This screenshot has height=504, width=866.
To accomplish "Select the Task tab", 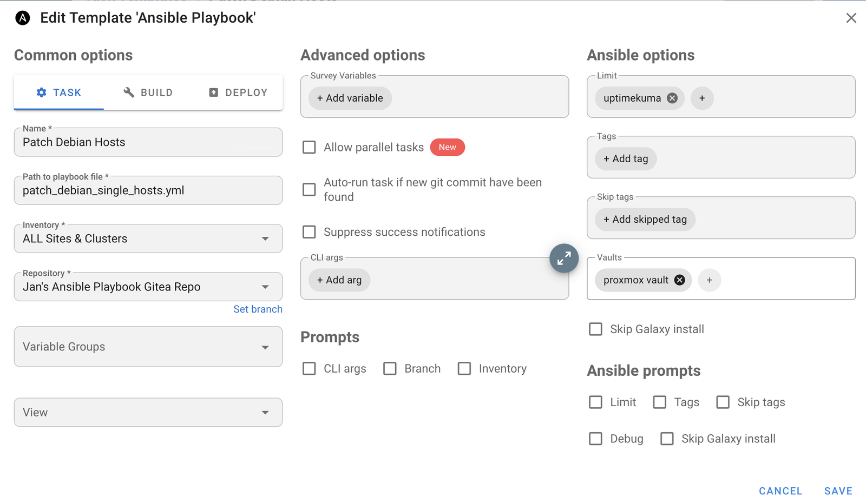I will pyautogui.click(x=59, y=92).
